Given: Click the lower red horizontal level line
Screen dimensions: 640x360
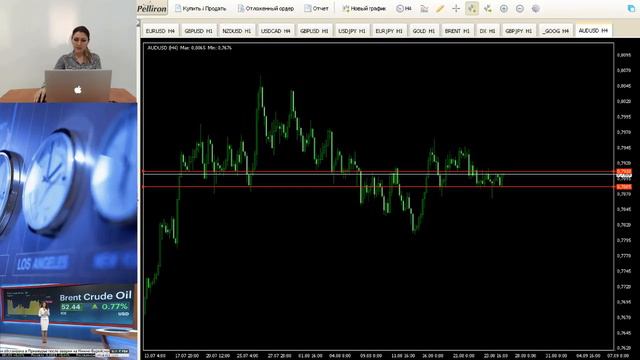Looking at the screenshot, I should coord(378,187).
